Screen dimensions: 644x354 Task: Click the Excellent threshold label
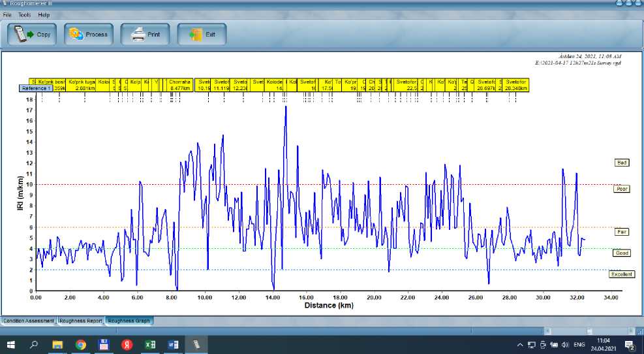coord(621,274)
